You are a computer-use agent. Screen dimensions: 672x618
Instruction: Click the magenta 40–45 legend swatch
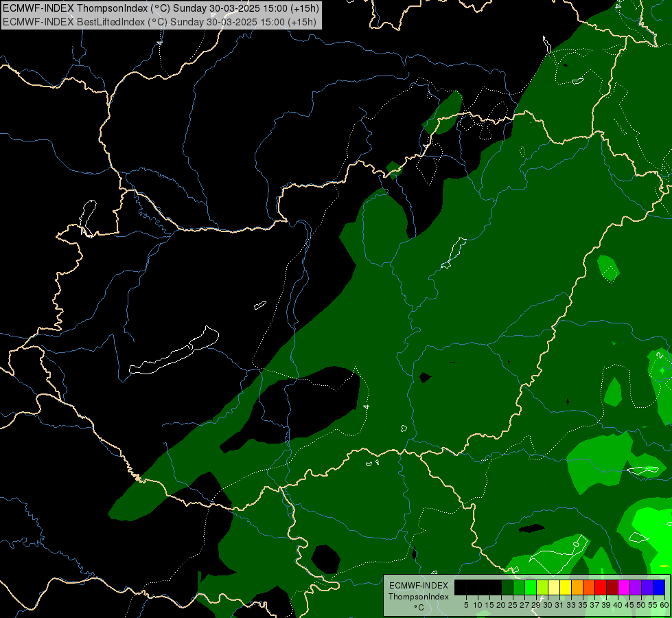(x=624, y=587)
